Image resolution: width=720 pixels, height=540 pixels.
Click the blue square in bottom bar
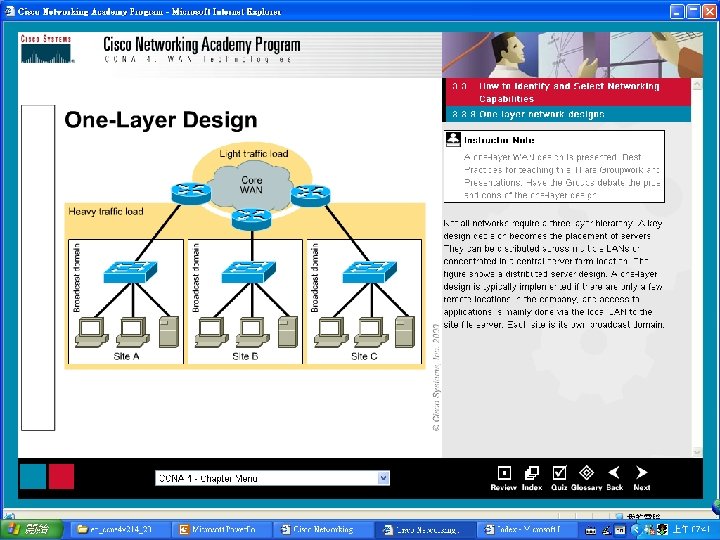click(x=33, y=477)
